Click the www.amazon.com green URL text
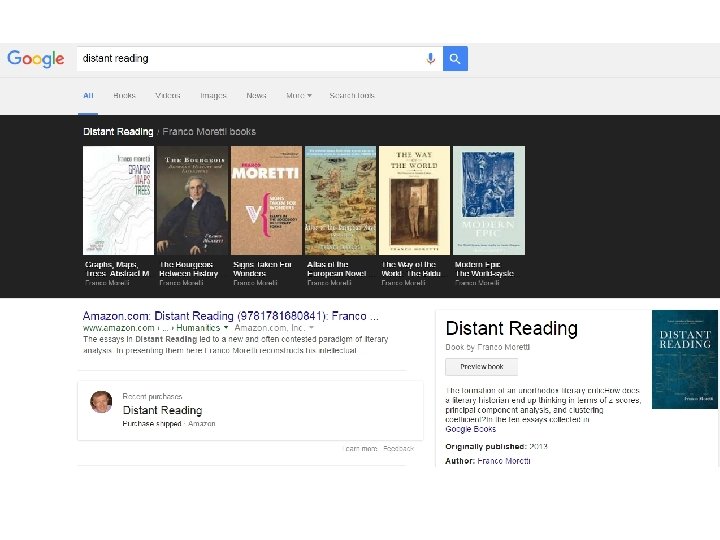720x540 pixels. tap(118, 328)
